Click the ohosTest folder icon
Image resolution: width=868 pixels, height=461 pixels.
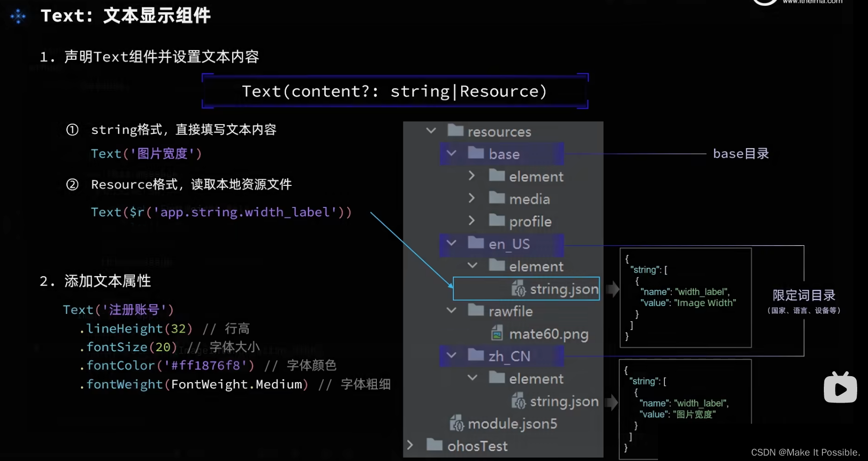(x=434, y=444)
